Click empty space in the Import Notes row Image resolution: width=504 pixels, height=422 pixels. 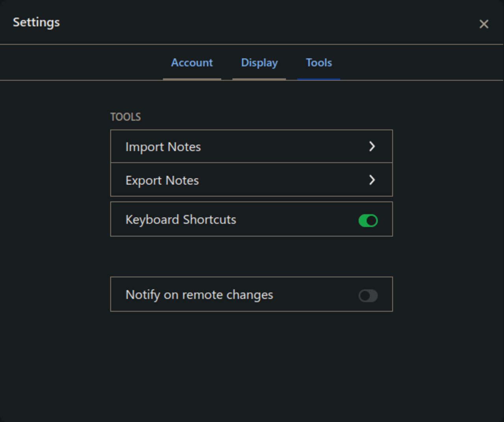point(283,147)
